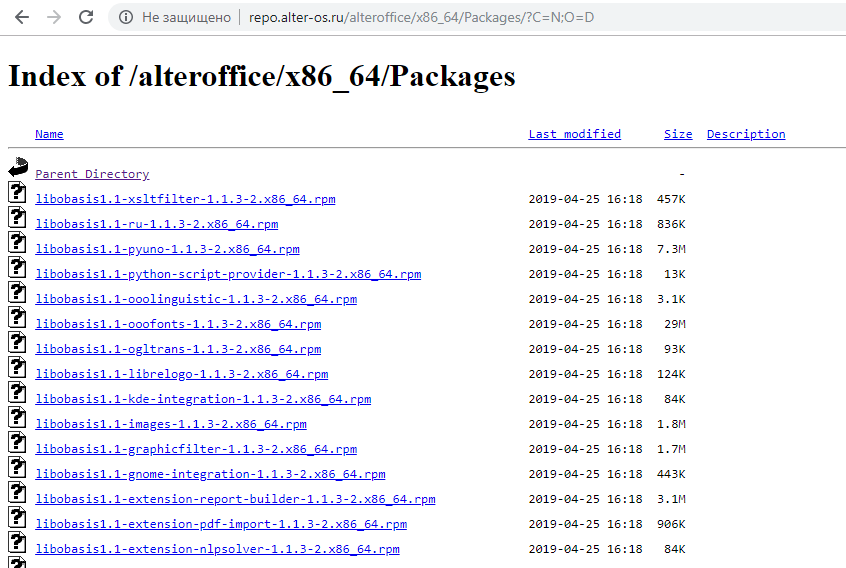Click file icon for extension-report-builder rpm
The height and width of the screenshot is (568, 846).
tap(17, 492)
